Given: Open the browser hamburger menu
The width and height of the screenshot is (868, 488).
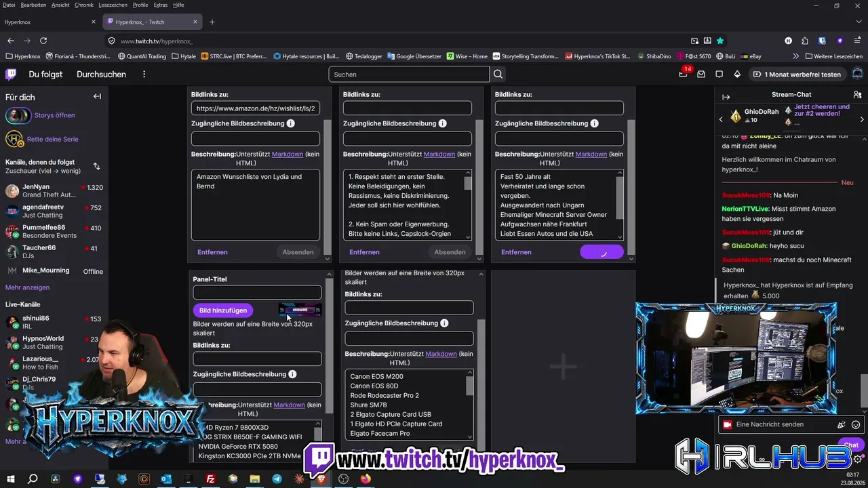Looking at the screenshot, I should coord(857,41).
